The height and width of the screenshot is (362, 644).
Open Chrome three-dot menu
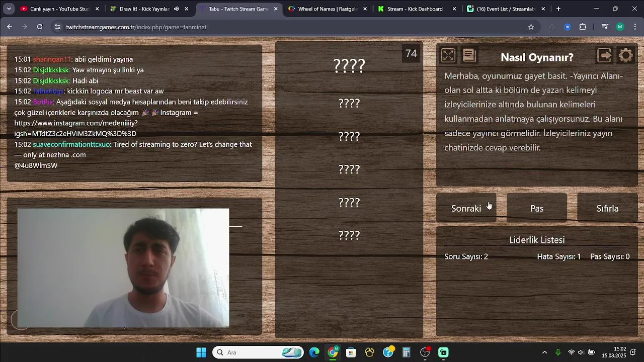coord(635,27)
